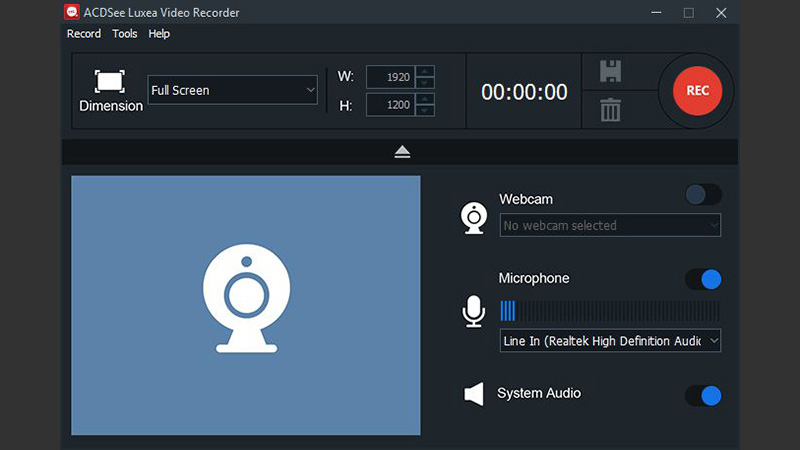Click the trash delete recording icon

click(610, 109)
